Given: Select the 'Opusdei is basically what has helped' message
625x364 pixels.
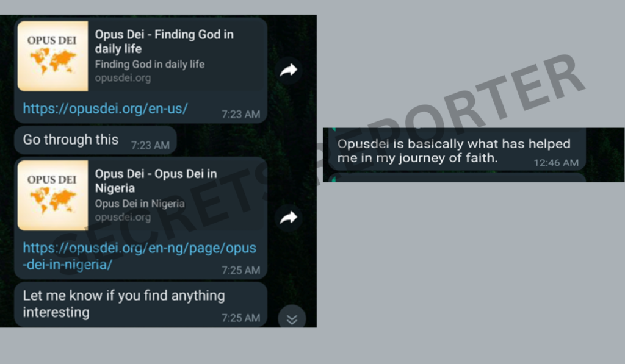Looking at the screenshot, I should 457,150.
